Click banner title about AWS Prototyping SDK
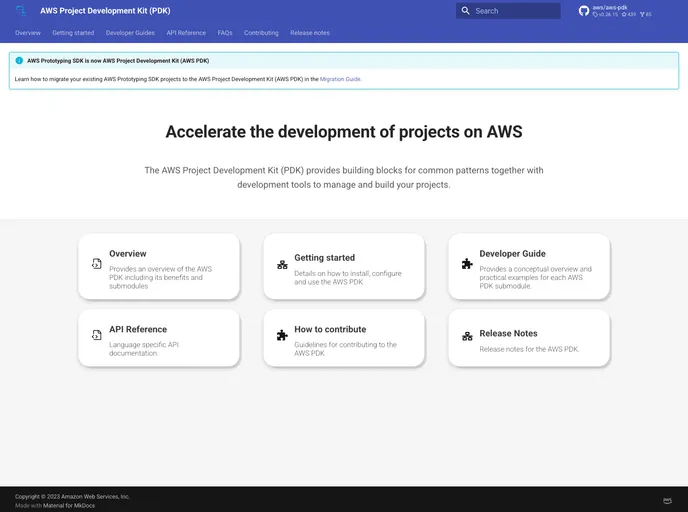The height and width of the screenshot is (512, 688). click(118, 61)
